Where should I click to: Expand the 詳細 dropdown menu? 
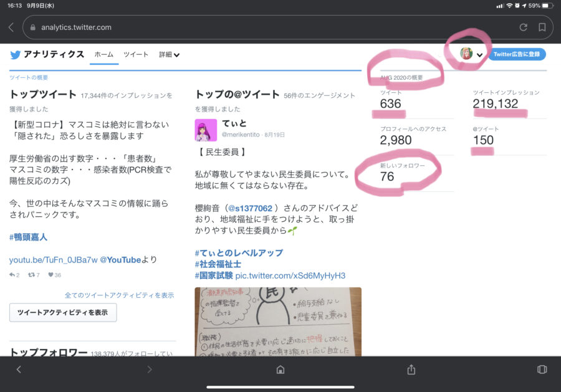pos(169,55)
